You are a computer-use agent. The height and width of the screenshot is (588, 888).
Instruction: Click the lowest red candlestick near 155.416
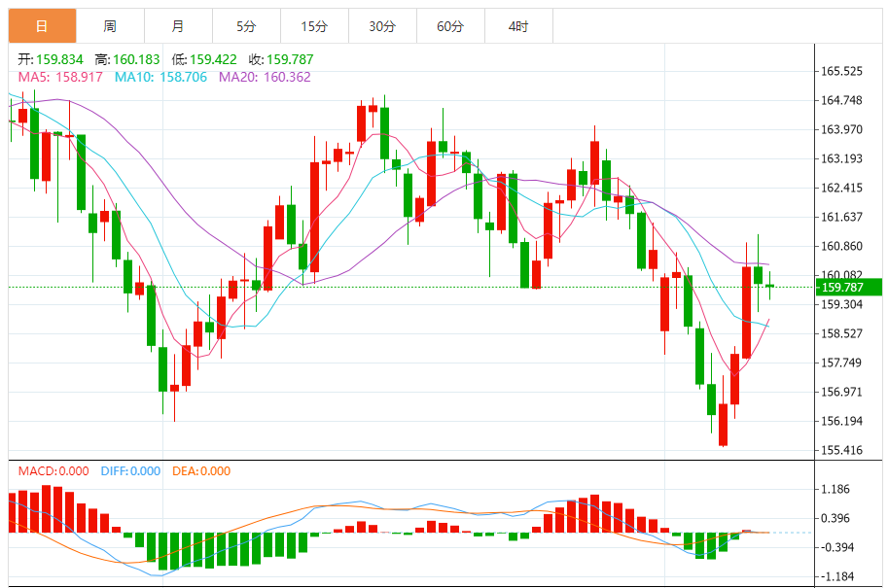[x=724, y=425]
